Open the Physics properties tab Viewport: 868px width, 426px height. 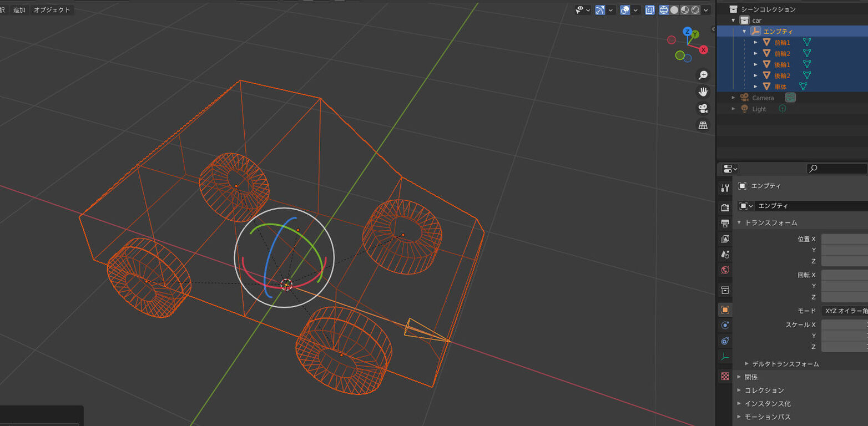click(x=725, y=325)
